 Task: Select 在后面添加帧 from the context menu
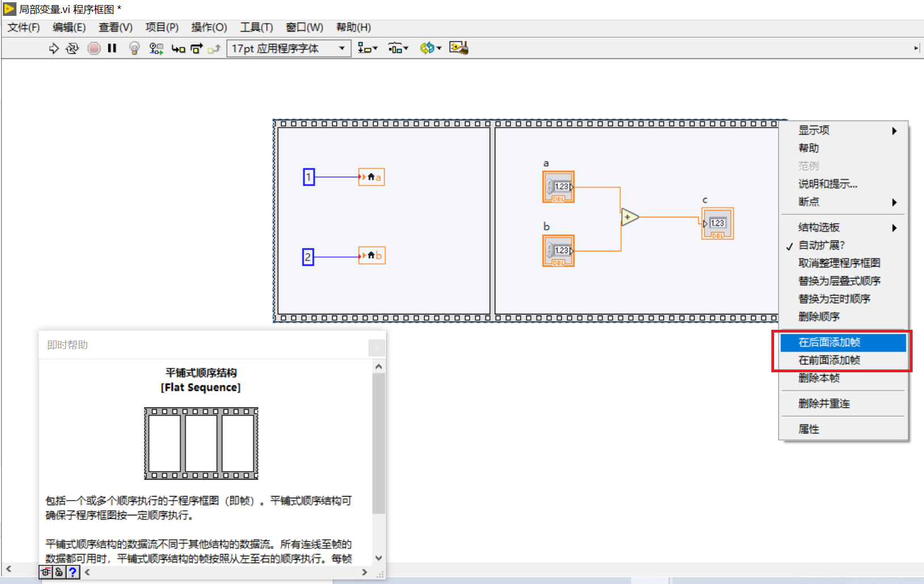point(830,342)
